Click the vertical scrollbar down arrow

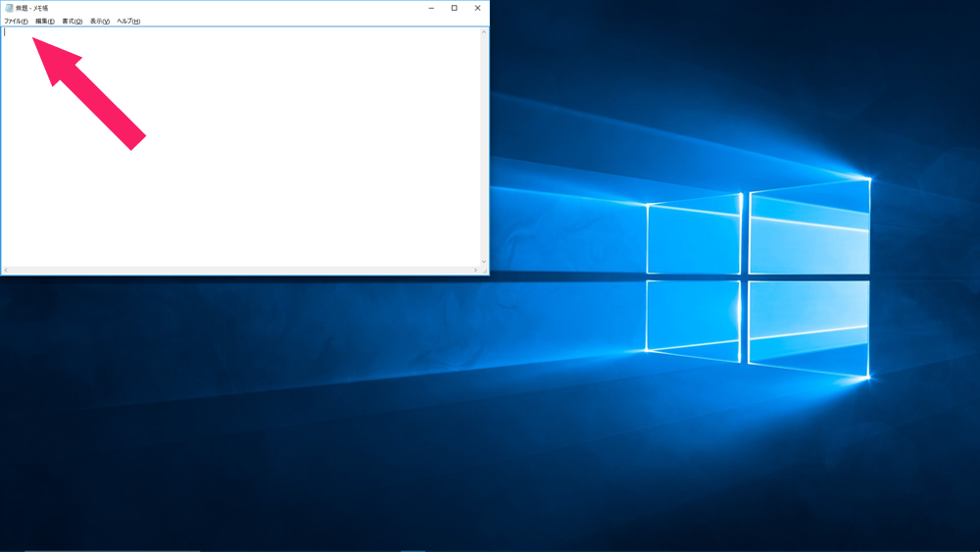click(x=484, y=262)
